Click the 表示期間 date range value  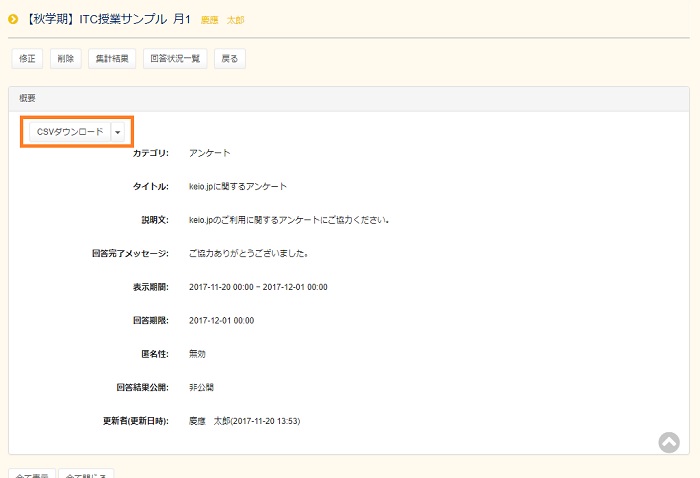tap(258, 287)
